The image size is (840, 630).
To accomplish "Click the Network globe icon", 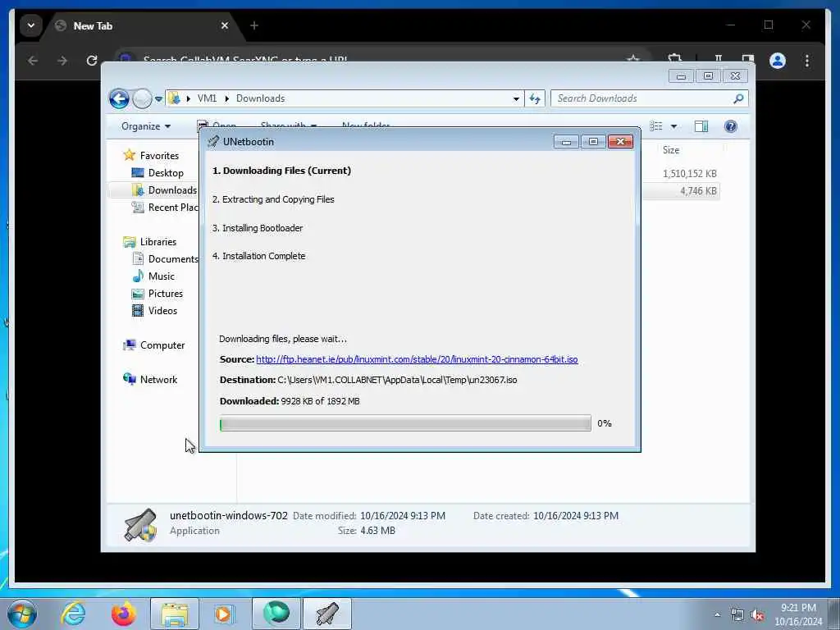I will coord(129,379).
